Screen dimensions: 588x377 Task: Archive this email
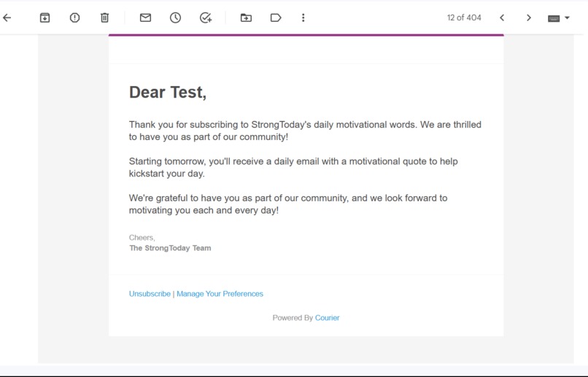point(45,18)
